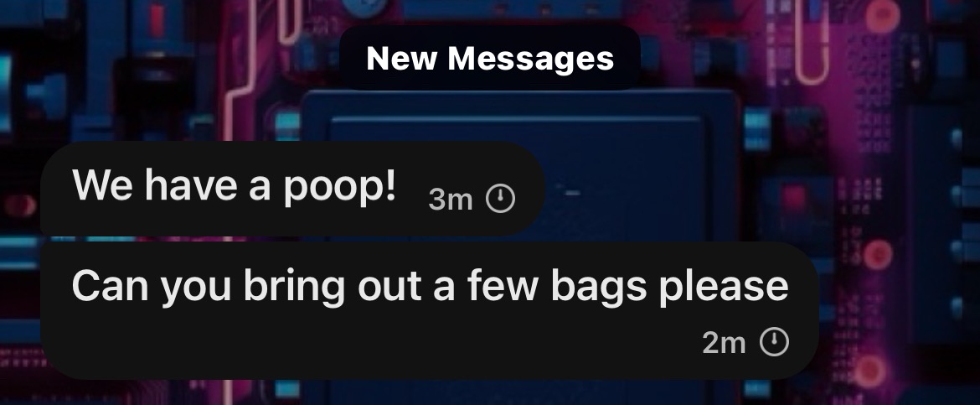The width and height of the screenshot is (980, 405).
Task: Click the small dash right of first bubble
Action: (572, 194)
